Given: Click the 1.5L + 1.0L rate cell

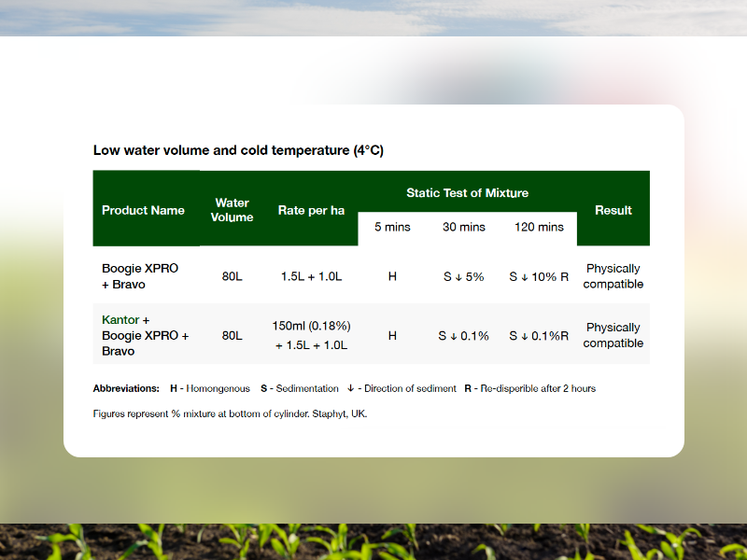Looking at the screenshot, I should click(311, 276).
